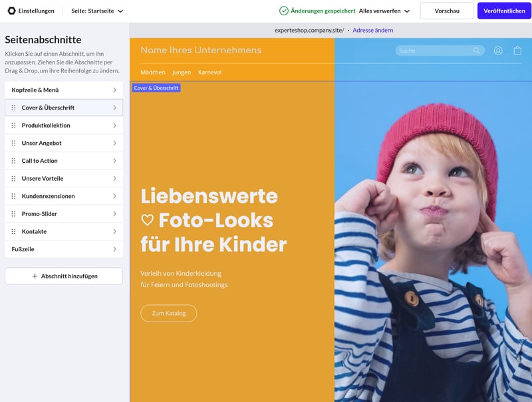The image size is (532, 402).
Task: Click the search magnifier icon in the preview
Action: point(477,50)
